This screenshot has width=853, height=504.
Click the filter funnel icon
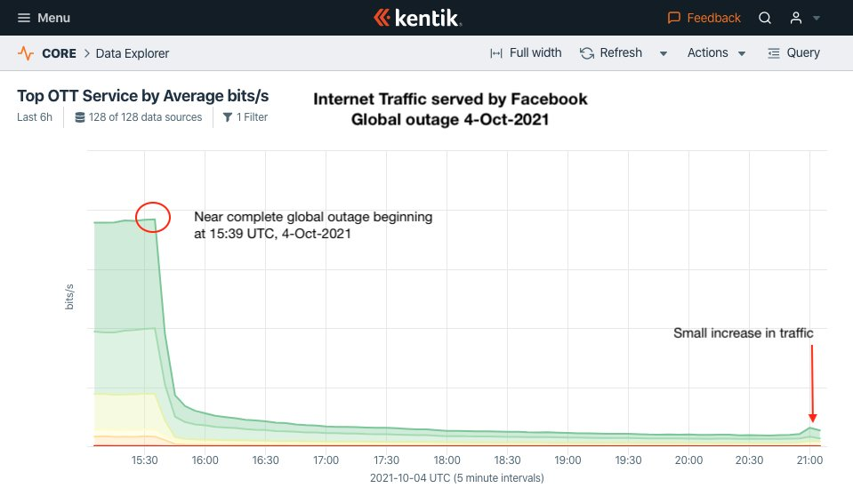tap(228, 117)
